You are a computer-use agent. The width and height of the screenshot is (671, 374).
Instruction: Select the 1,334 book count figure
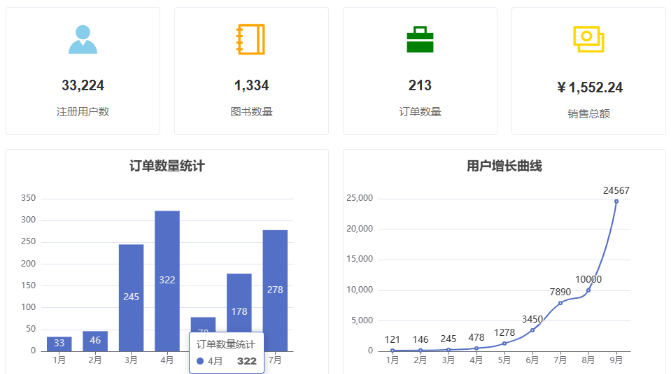(x=251, y=85)
